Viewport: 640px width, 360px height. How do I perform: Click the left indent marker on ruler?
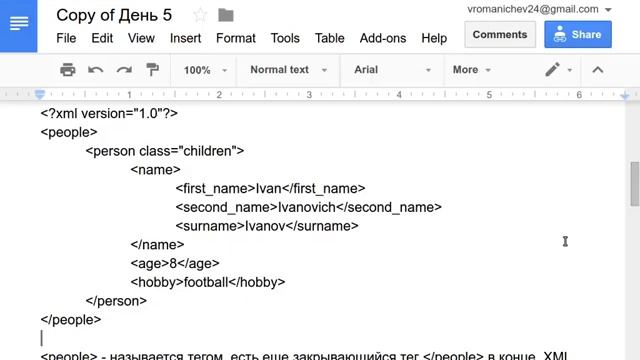coord(40,95)
